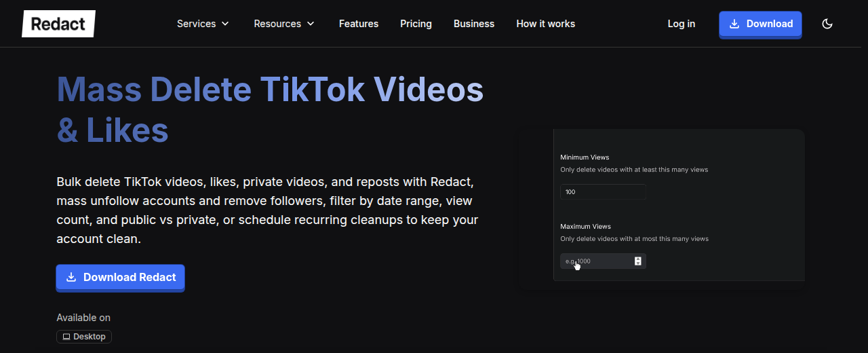Go to the Business page
The image size is (868, 353).
click(474, 24)
